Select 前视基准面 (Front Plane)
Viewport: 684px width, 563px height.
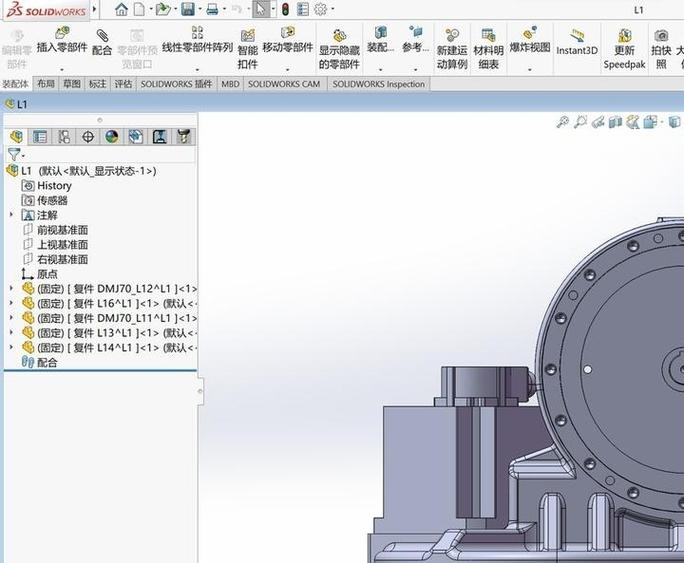coord(55,230)
